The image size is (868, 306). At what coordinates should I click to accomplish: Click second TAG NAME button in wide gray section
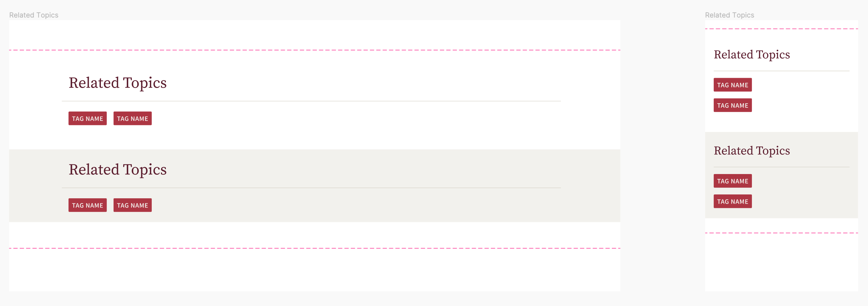[x=132, y=205]
